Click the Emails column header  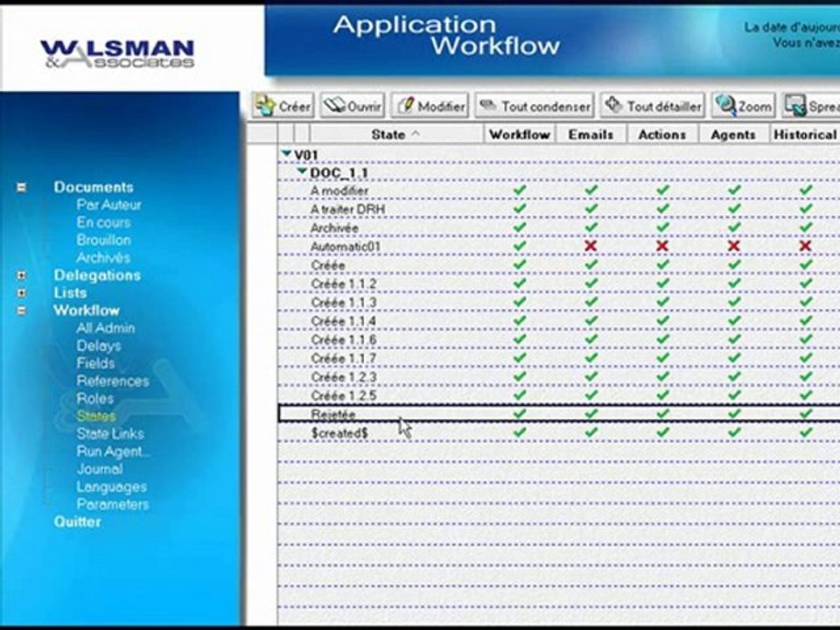pyautogui.click(x=591, y=134)
